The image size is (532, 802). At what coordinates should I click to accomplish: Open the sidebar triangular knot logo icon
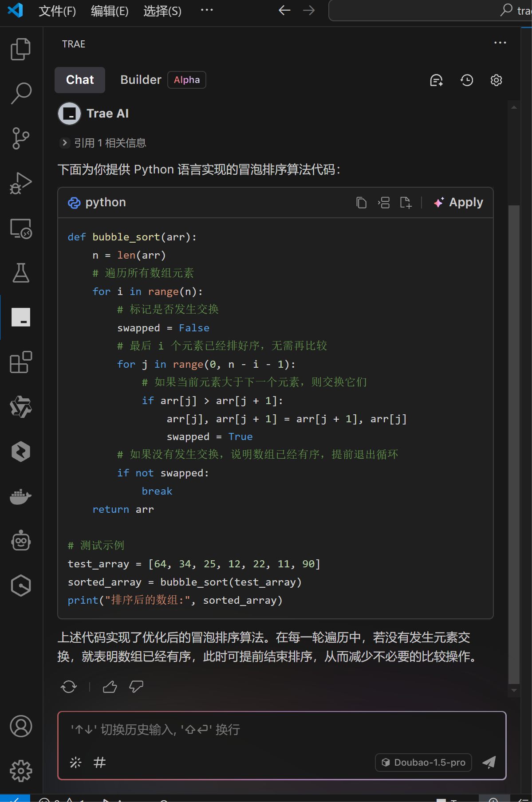click(x=21, y=407)
